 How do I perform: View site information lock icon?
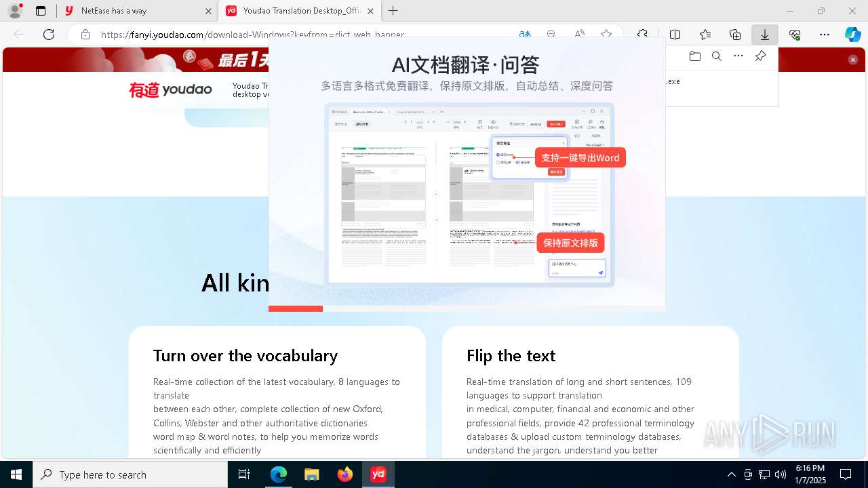pos(85,35)
